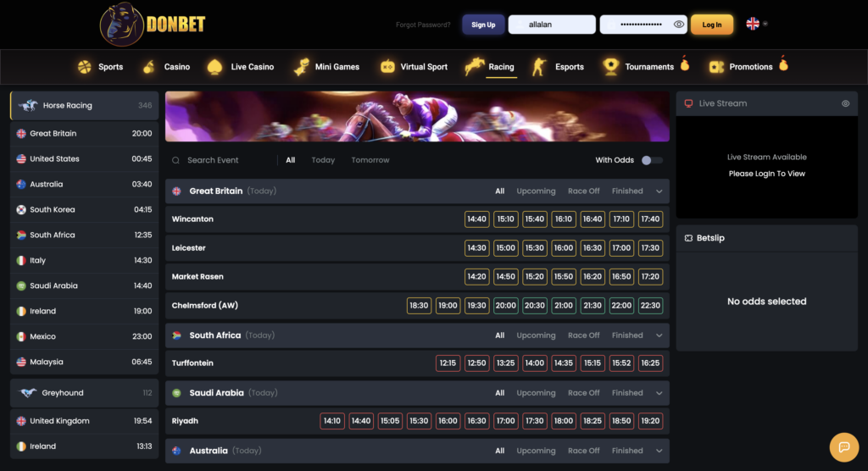This screenshot has width=868, height=471.
Task: Select Ireland under Greyhound
Action: 84,446
